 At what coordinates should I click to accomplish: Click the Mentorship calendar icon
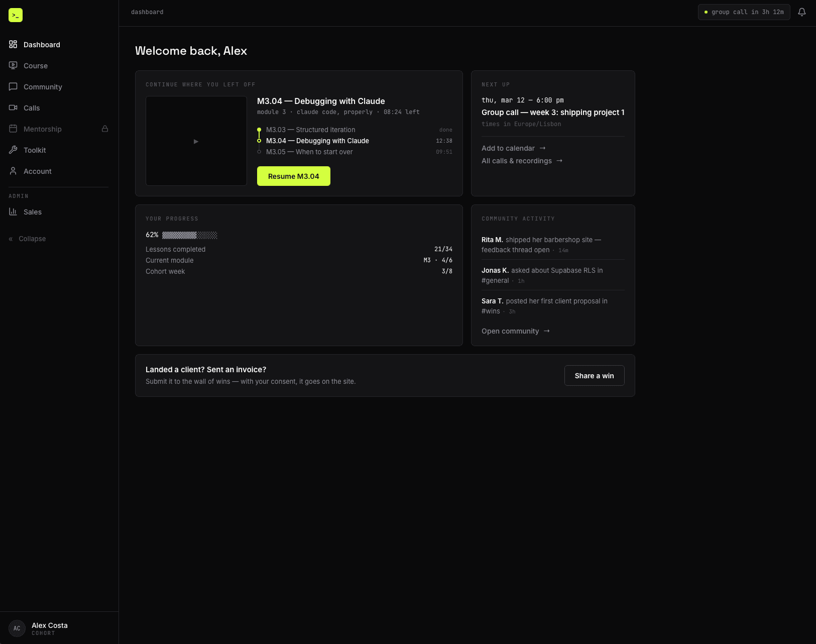coord(13,129)
